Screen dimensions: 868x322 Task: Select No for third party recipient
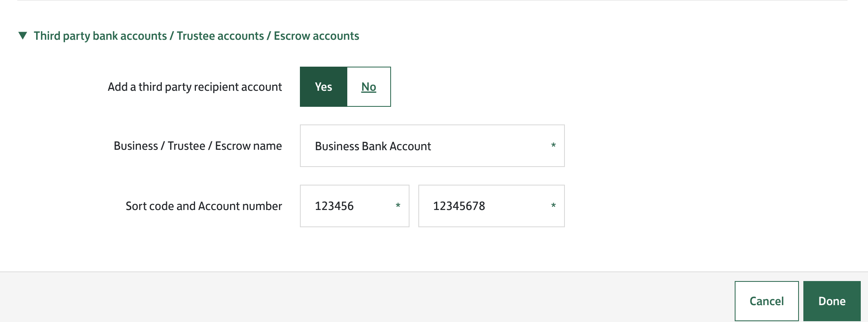click(369, 87)
